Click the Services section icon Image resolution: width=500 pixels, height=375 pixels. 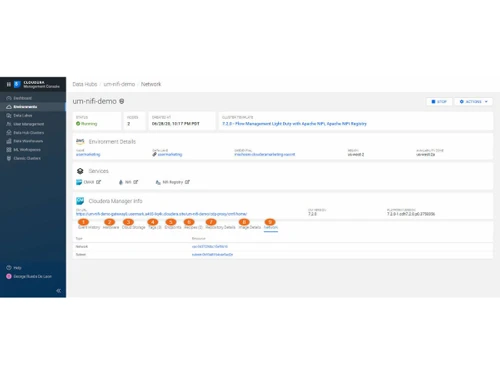click(x=80, y=171)
